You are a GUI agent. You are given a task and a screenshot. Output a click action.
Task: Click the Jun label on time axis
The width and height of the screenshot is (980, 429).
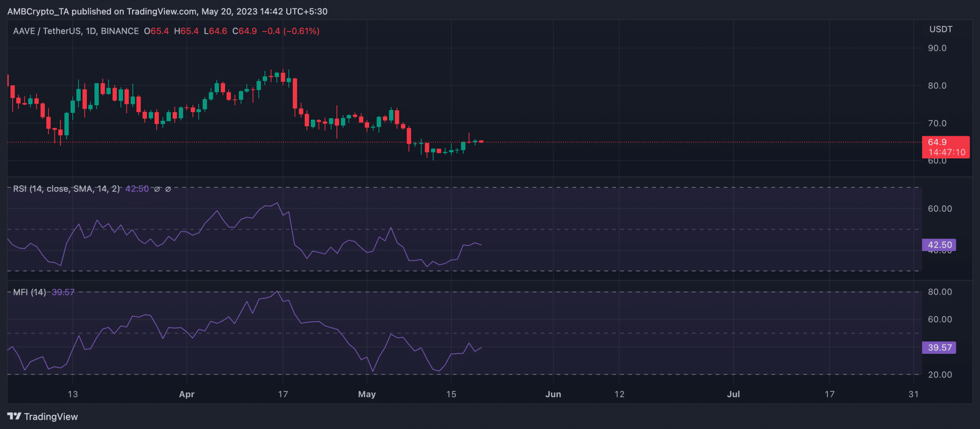553,394
